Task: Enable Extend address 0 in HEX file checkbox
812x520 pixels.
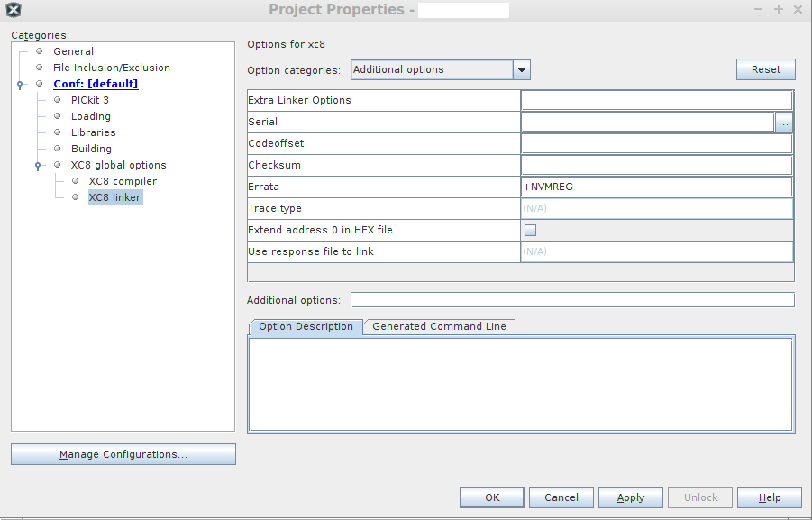Action: point(530,230)
